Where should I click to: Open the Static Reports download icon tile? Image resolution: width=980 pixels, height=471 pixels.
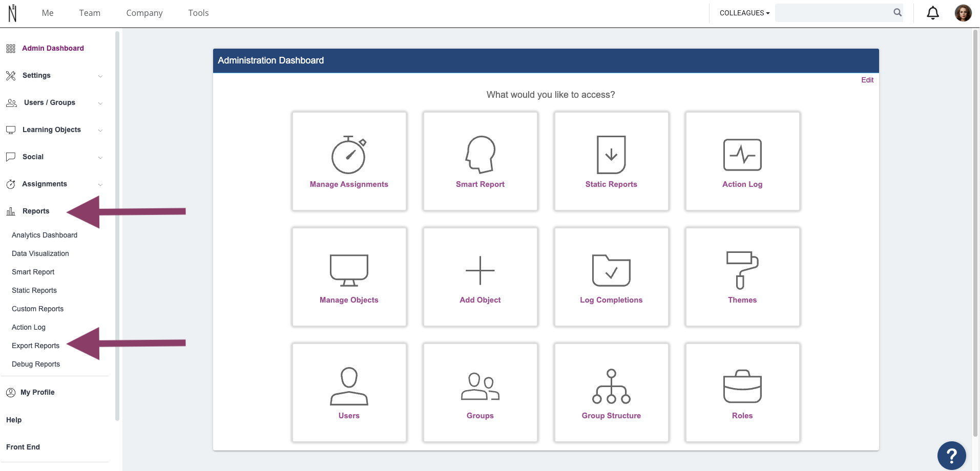click(x=611, y=161)
